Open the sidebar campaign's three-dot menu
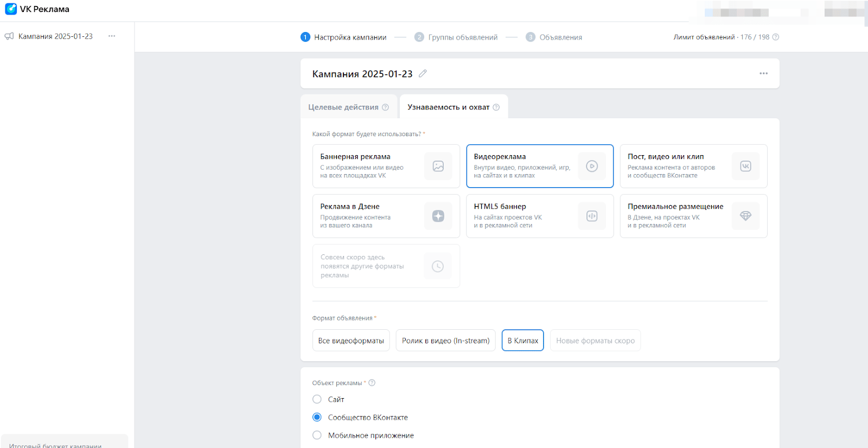This screenshot has width=868, height=448. pyautogui.click(x=112, y=36)
